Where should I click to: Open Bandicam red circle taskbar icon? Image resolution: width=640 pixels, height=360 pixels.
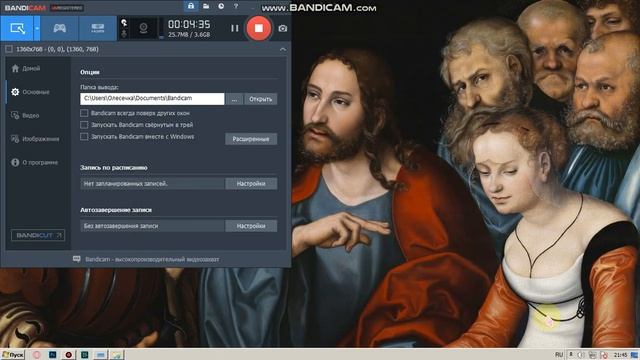tap(69, 355)
